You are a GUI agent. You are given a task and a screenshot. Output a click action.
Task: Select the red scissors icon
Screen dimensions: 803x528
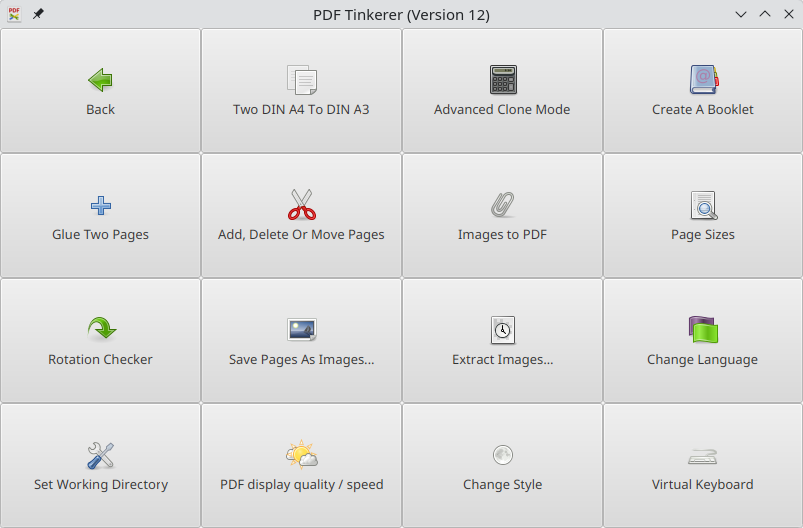302,204
